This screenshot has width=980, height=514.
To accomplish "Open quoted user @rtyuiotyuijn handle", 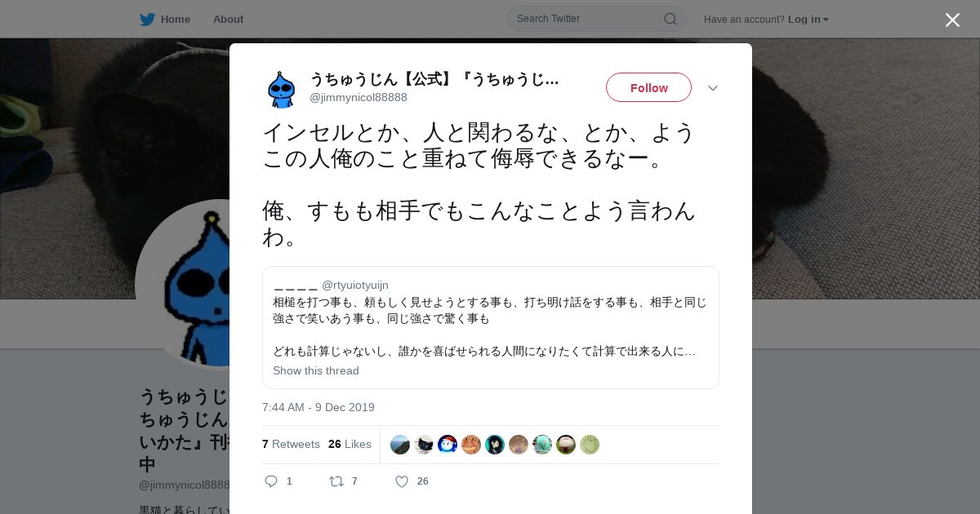I will [355, 285].
